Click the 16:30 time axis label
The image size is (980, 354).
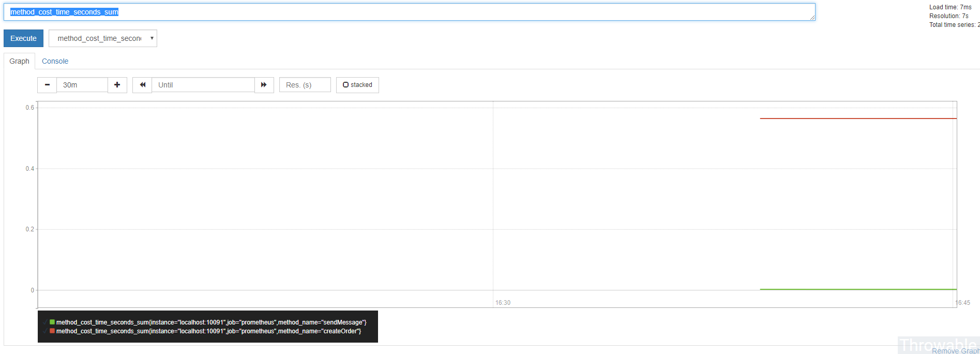point(503,303)
